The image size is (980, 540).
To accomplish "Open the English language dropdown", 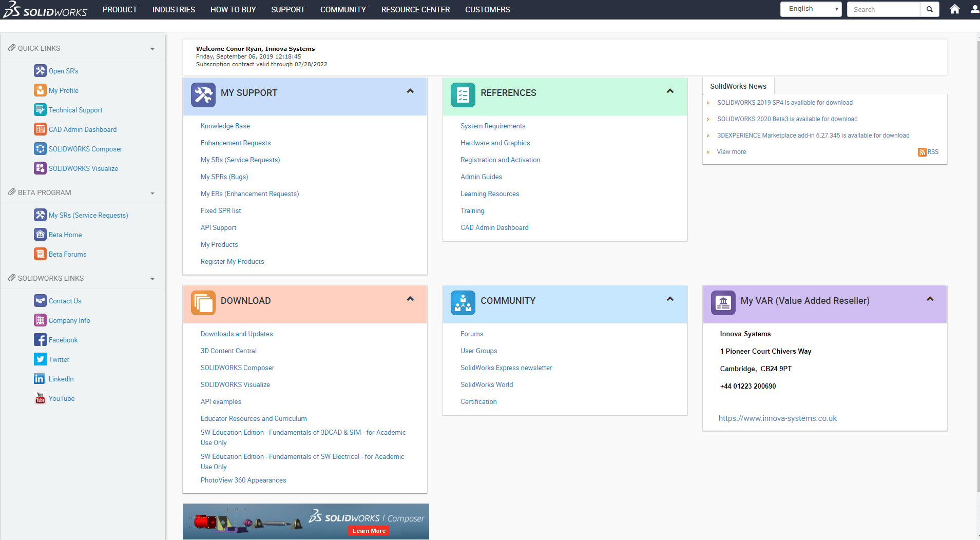I will tap(811, 9).
